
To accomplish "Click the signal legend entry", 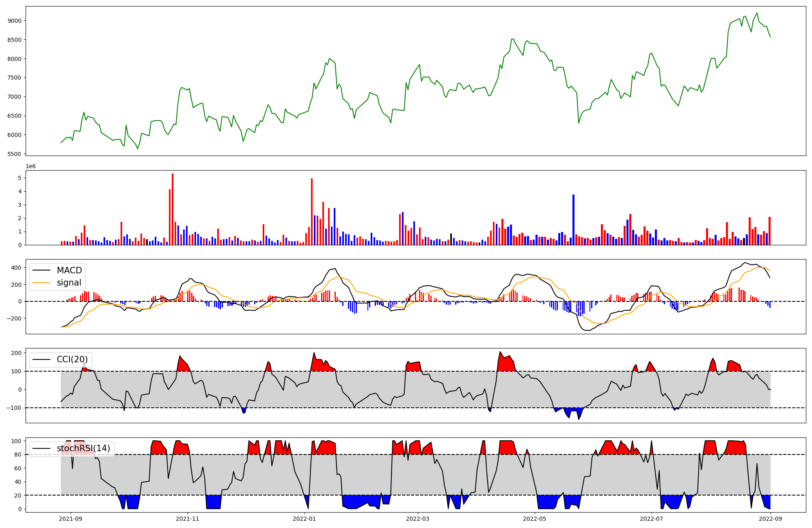I will (69, 283).
